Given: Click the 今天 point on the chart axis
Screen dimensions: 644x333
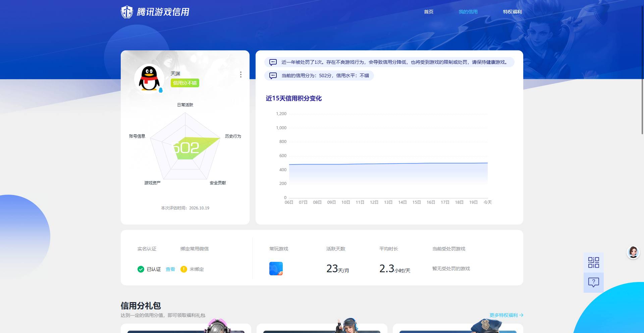Looking at the screenshot, I should point(487,202).
